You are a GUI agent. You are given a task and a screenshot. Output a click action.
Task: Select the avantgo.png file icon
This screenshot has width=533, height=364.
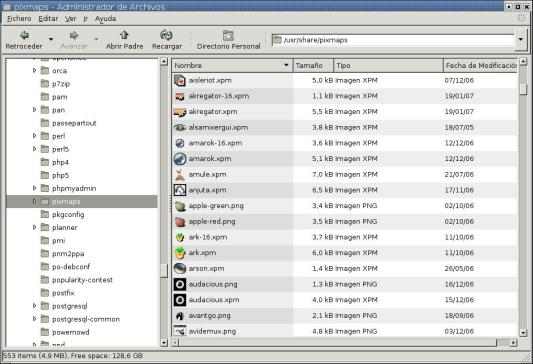180,316
